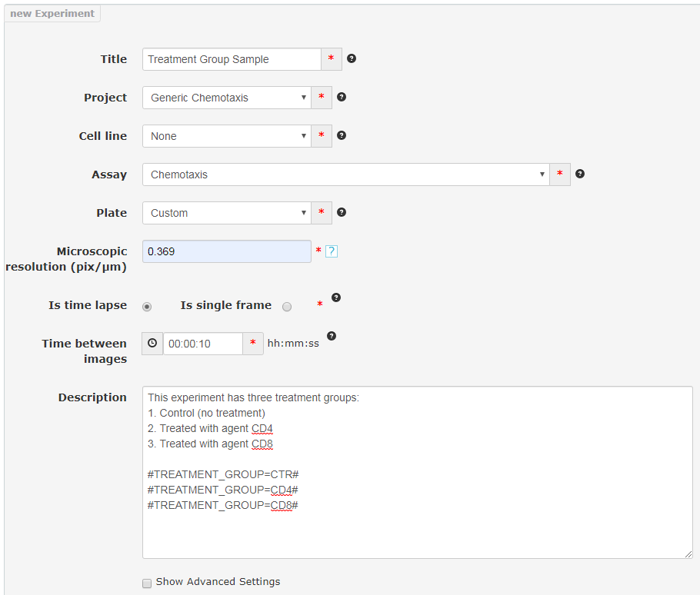Click the help icon beside Title field
This screenshot has height=595, width=700.
pos(352,58)
